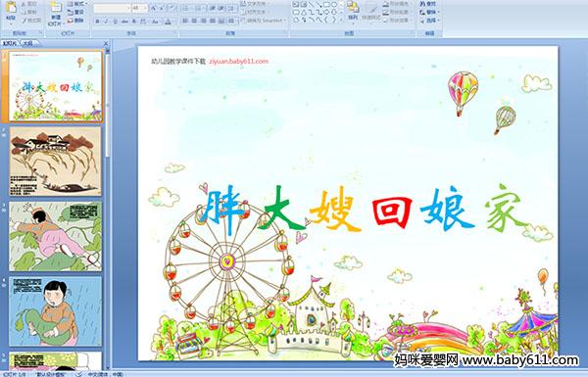Open the font size dropdown
The image size is (588, 377).
139,8
